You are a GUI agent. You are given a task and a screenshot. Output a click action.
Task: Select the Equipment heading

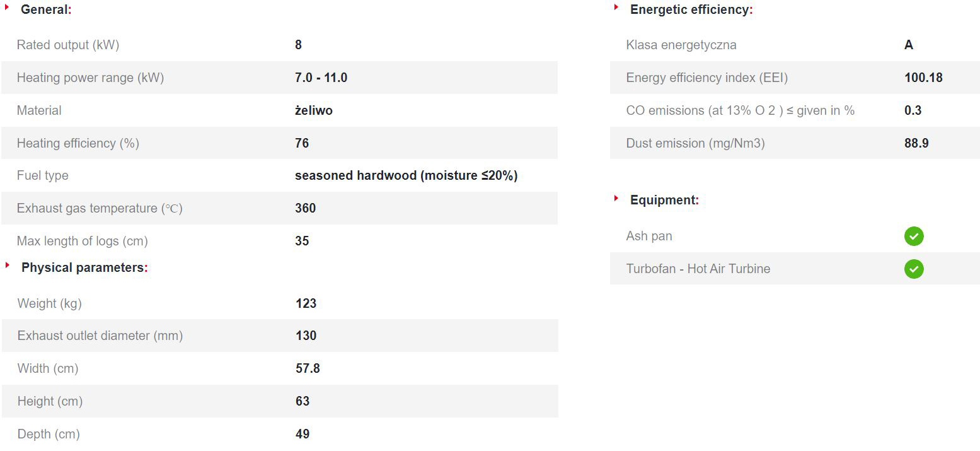tap(664, 200)
